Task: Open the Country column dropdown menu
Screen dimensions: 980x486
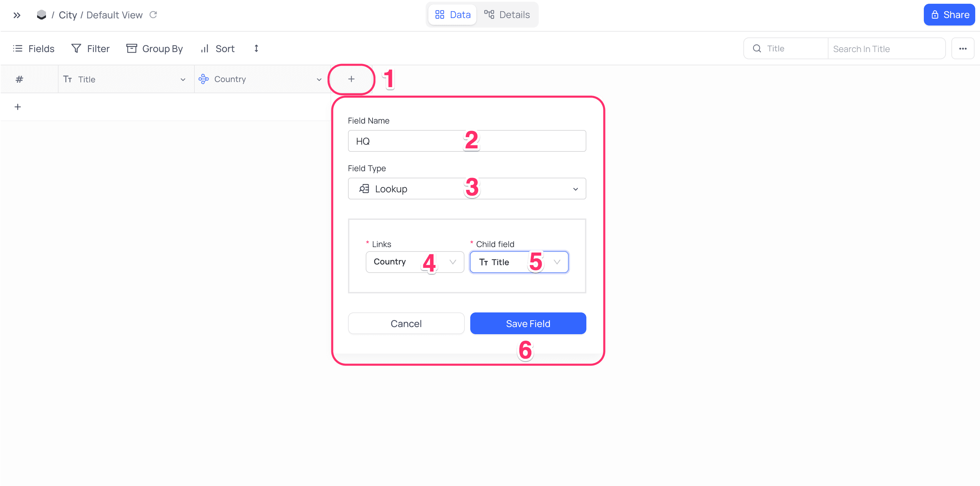Action: (319, 80)
